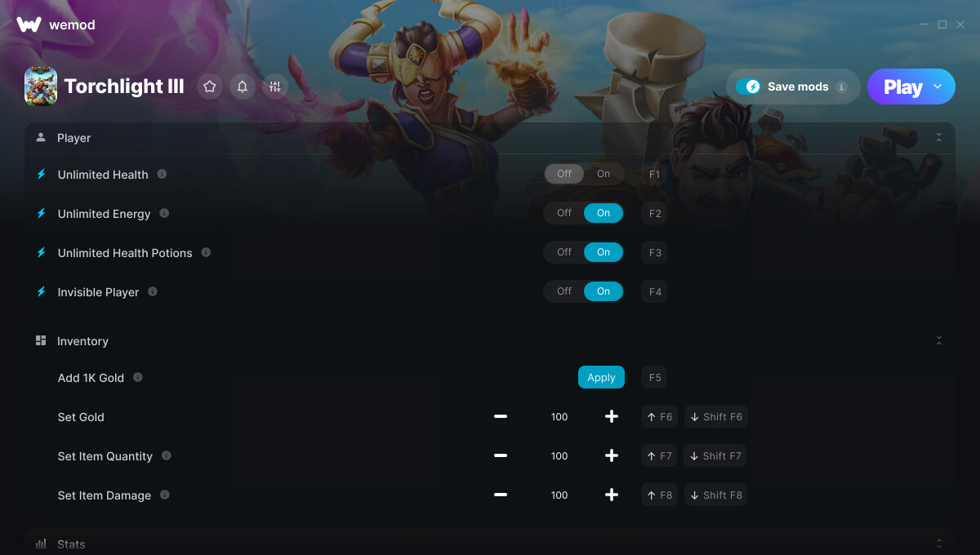
Task: Collapse the Player section
Action: pyautogui.click(x=939, y=138)
